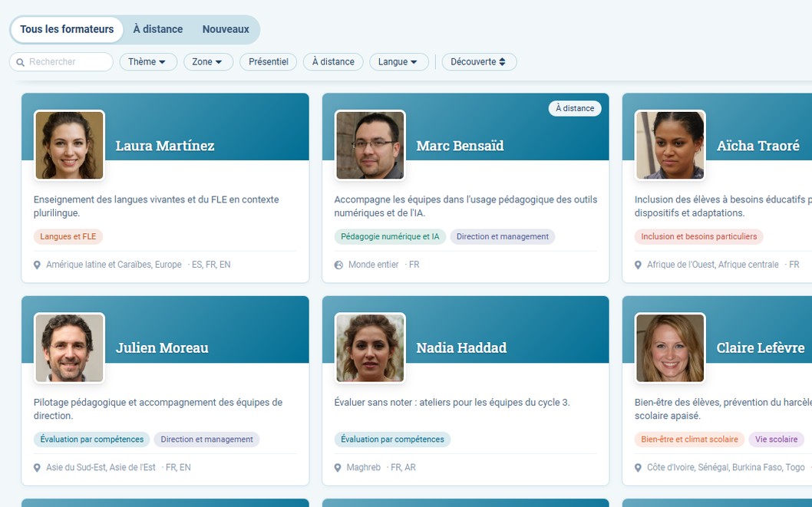
Task: Click the Vie scolaire tag
Action: [x=776, y=440]
